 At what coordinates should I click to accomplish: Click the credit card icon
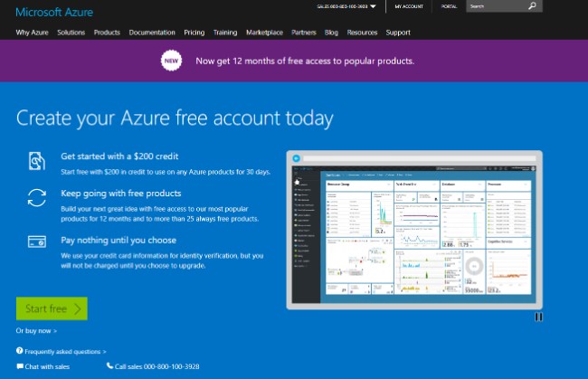[x=37, y=242]
